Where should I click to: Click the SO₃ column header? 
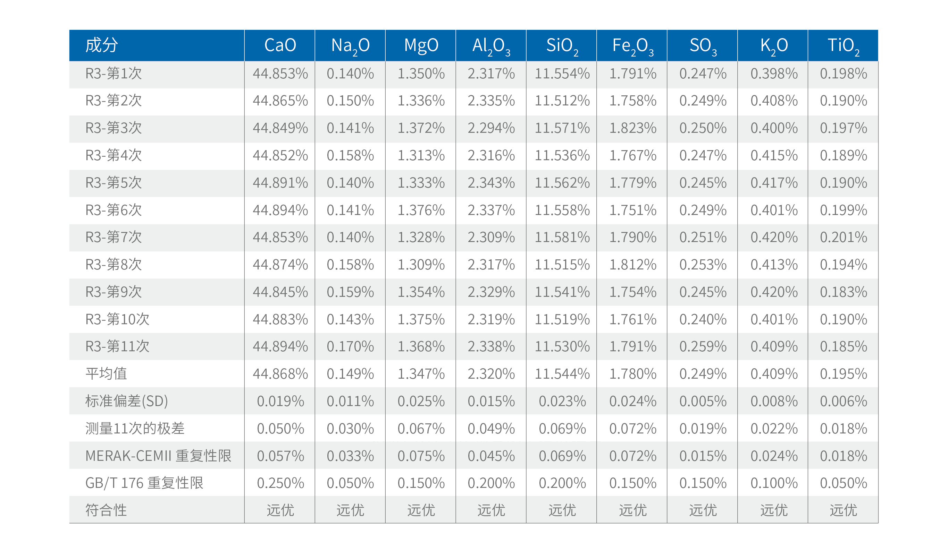click(703, 45)
